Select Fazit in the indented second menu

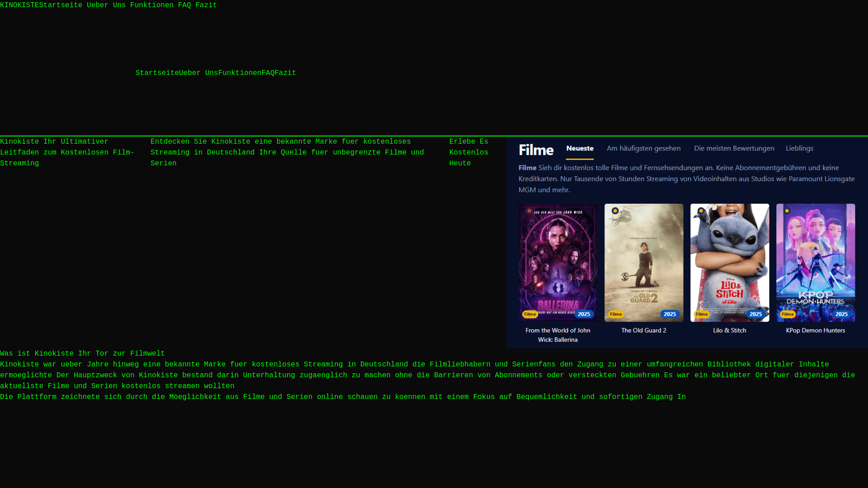click(x=285, y=73)
